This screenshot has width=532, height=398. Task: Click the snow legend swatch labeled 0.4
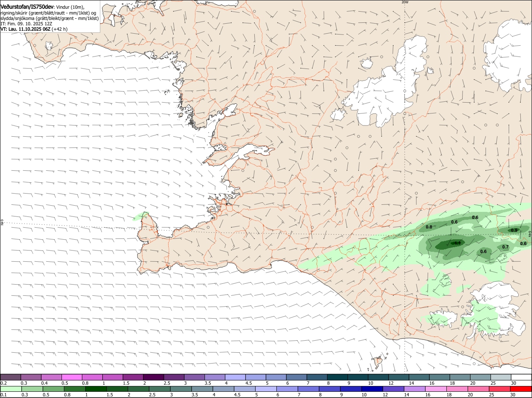(x=51, y=377)
